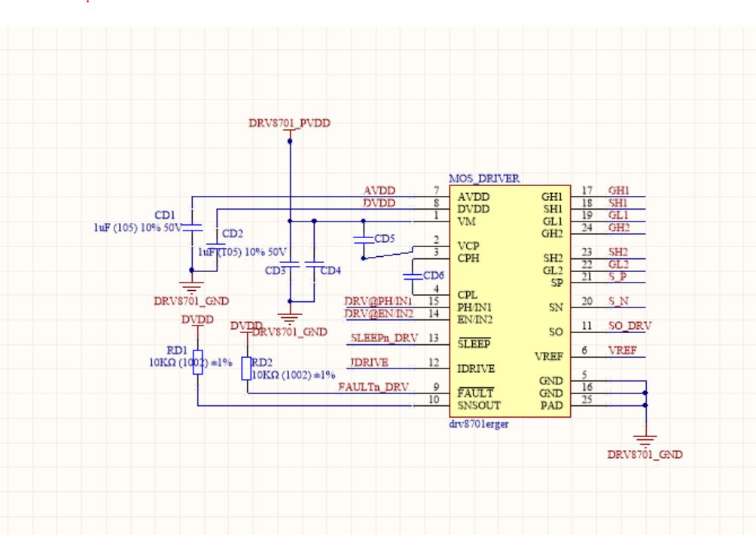Screen dimensions: 756x535
Task: Select the red AVDD net label
Action: coord(380,191)
